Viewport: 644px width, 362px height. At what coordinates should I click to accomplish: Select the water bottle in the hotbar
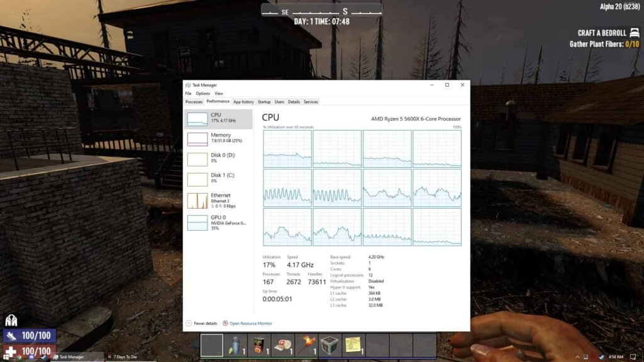tap(236, 346)
